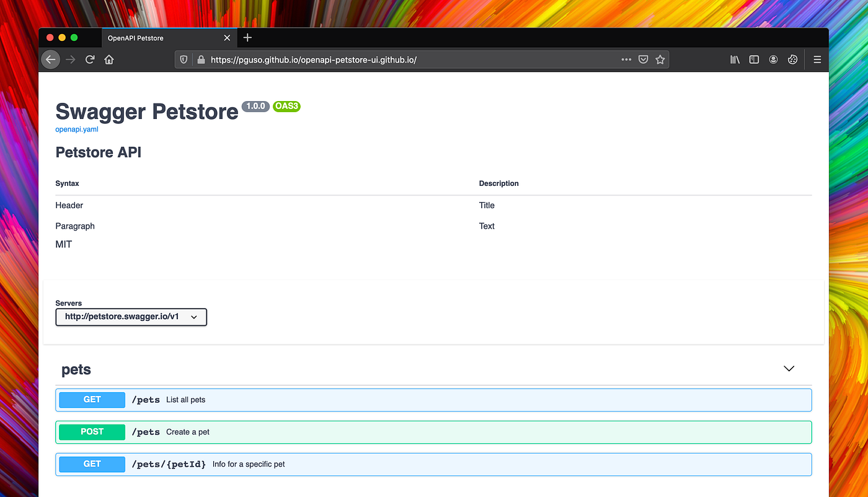Click the 'List all pets' summary text
This screenshot has width=868, height=497.
coord(185,400)
